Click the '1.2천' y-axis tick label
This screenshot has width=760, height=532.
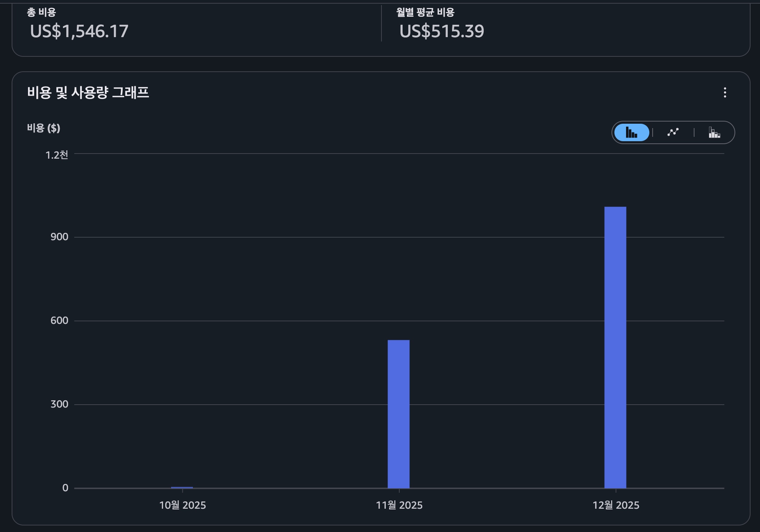coord(57,155)
